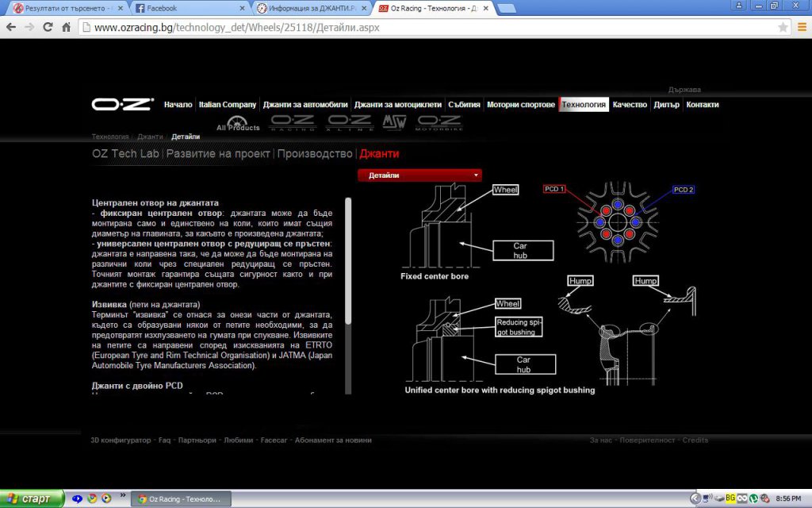This screenshot has height=508, width=812.
Task: Expand hidden system tray icons arrow
Action: click(x=695, y=498)
